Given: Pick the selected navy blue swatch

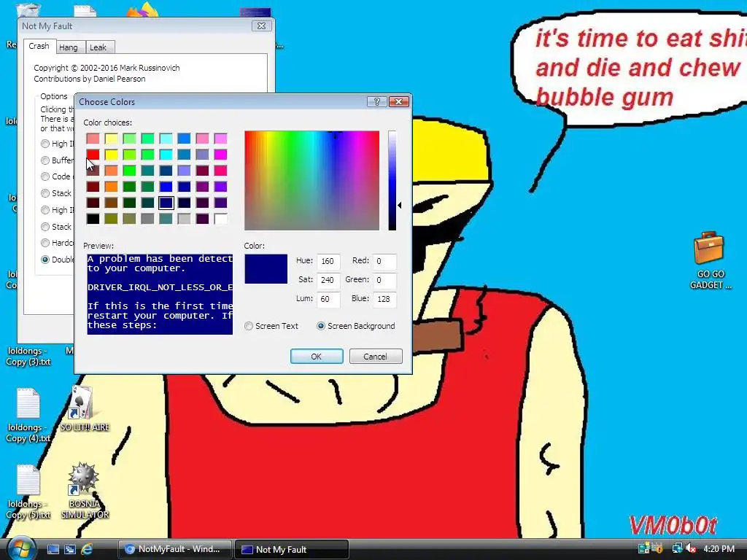Looking at the screenshot, I should 166,203.
